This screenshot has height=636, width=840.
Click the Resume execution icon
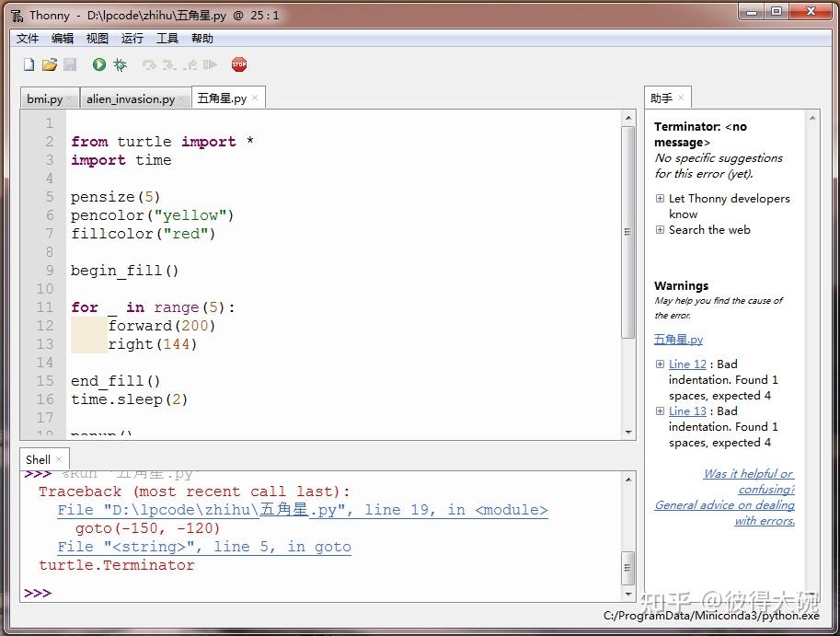[210, 64]
